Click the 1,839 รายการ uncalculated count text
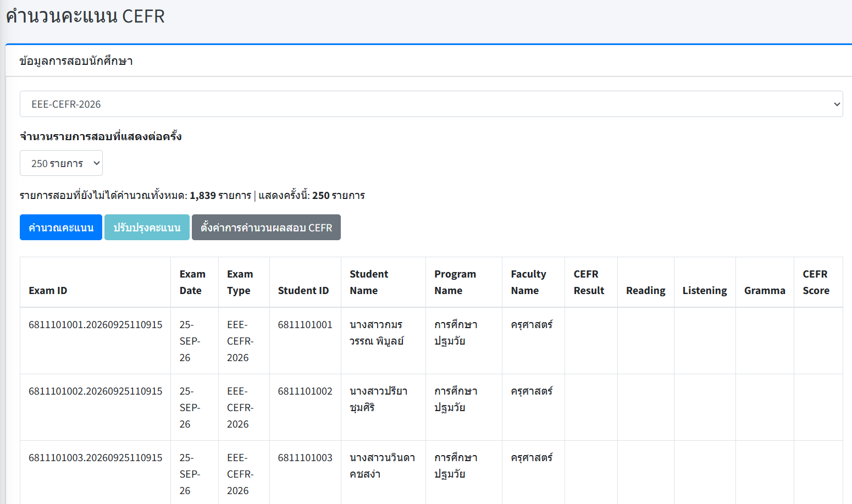This screenshot has width=852, height=504. point(220,196)
